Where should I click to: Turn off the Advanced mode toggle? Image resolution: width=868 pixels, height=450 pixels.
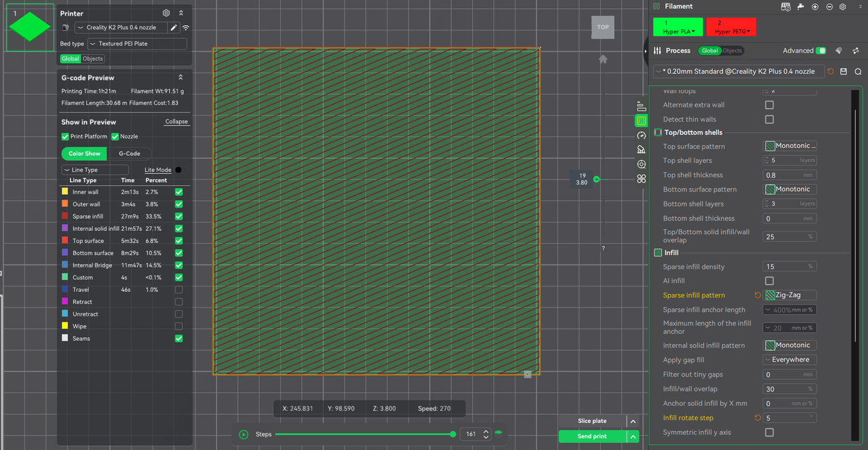tap(821, 51)
